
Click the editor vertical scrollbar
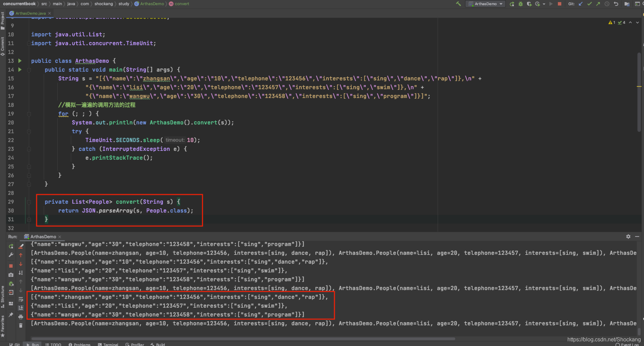[x=639, y=92]
